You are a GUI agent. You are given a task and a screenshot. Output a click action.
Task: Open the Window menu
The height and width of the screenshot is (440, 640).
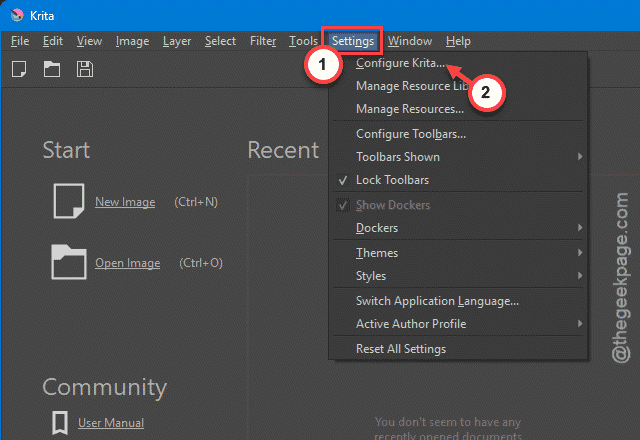(x=410, y=41)
